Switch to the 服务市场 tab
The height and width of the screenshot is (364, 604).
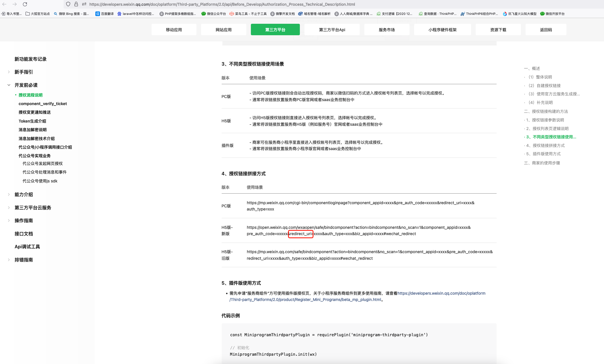(x=387, y=30)
